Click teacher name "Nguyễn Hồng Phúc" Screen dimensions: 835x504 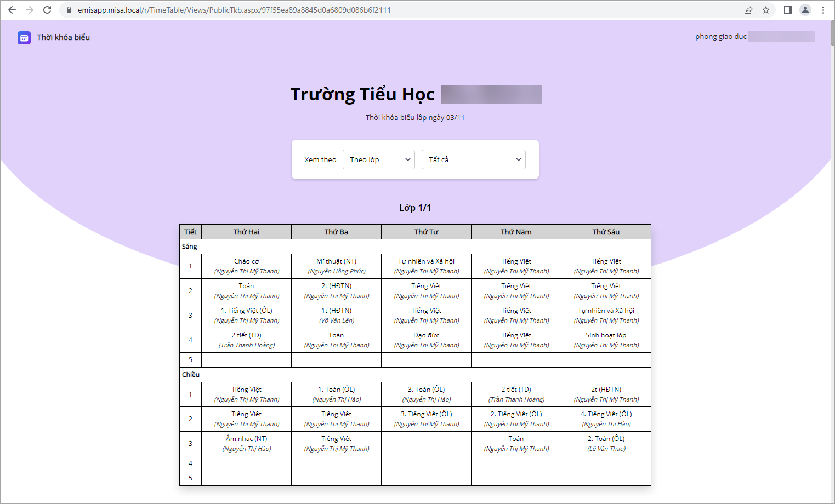336,271
